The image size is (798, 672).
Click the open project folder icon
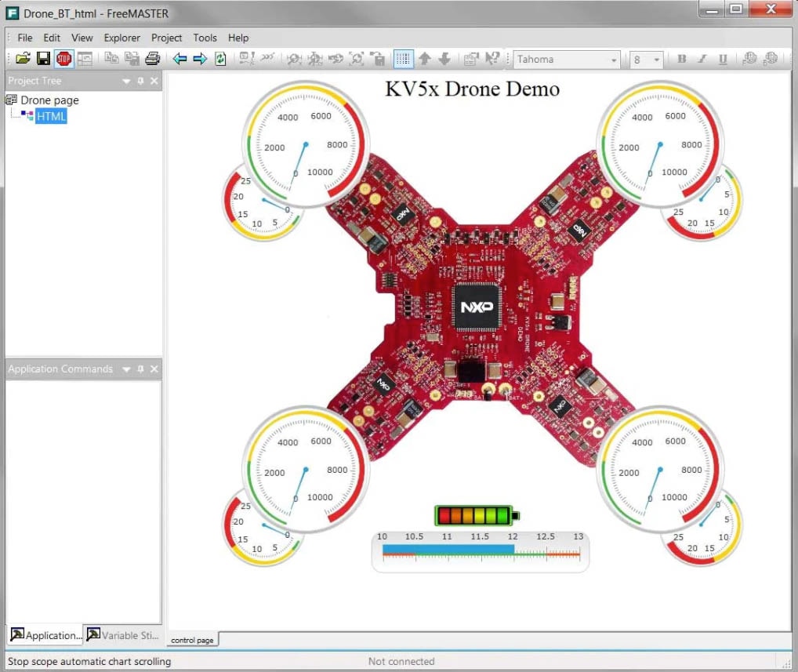(23, 59)
